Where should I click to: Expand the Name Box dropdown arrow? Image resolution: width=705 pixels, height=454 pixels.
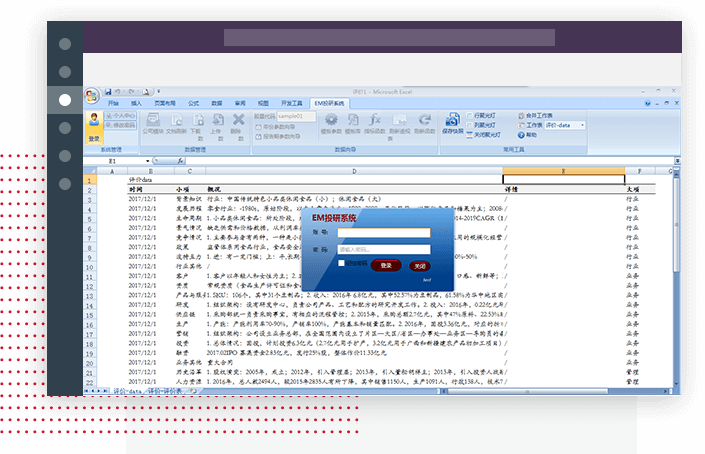[x=148, y=161]
